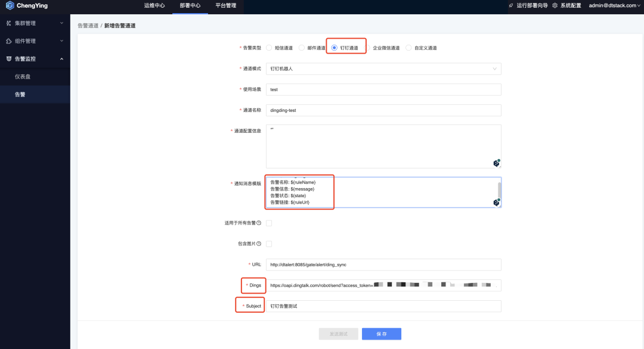Enable the 适用于所有告警 checkbox
This screenshot has width=644, height=349.
pyautogui.click(x=269, y=223)
